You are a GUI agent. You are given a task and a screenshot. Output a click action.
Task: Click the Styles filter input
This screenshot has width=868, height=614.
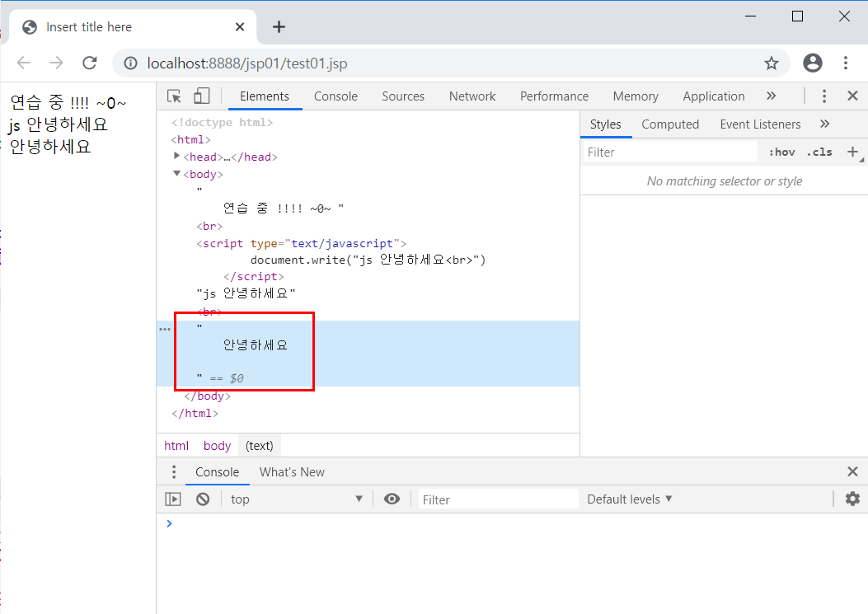click(x=670, y=152)
